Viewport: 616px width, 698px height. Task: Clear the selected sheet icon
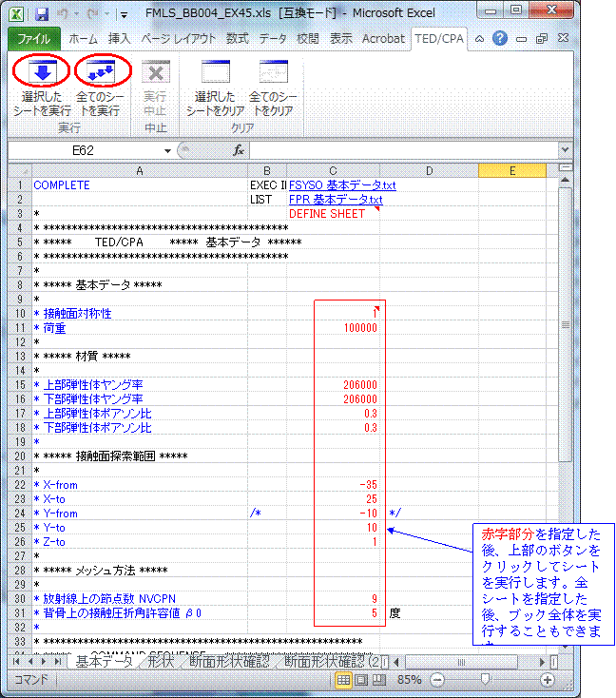(x=216, y=71)
